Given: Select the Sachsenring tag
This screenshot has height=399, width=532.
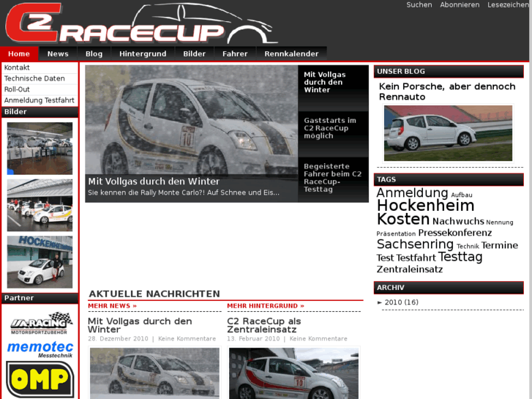Looking at the screenshot, I should coord(415,244).
